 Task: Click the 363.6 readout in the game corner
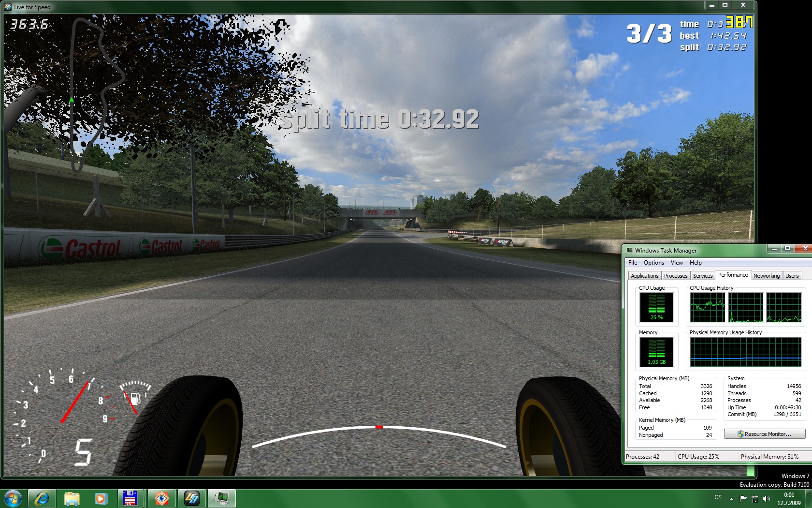(x=29, y=24)
